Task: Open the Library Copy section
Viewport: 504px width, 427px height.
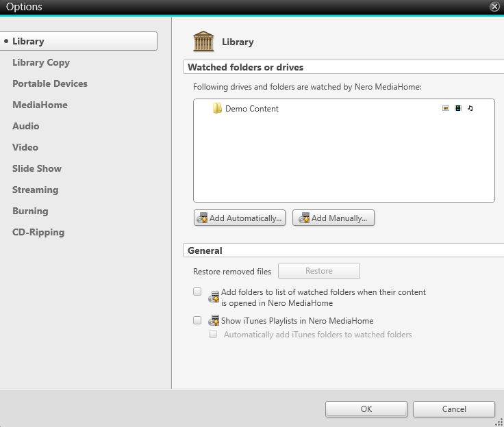Action: (x=41, y=62)
